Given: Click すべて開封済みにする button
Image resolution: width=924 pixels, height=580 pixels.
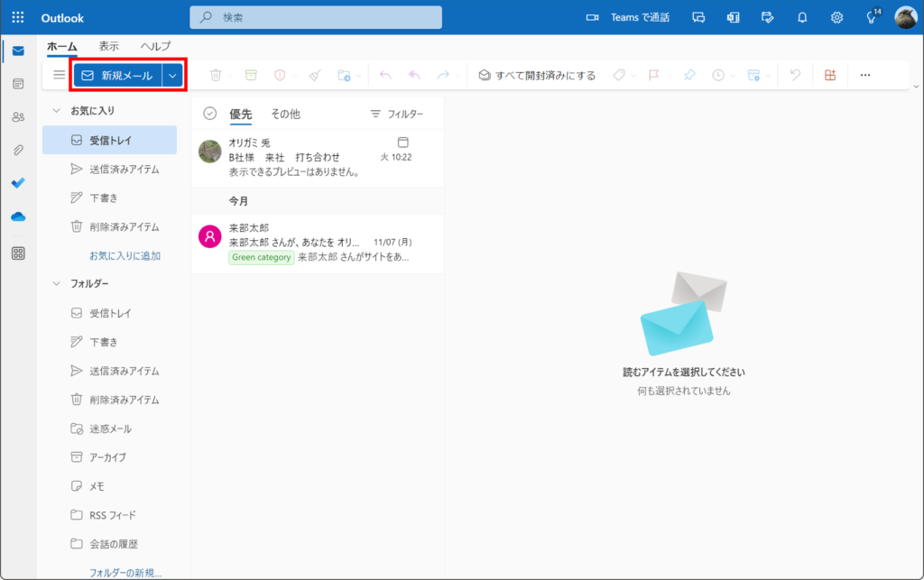Looking at the screenshot, I should point(537,76).
